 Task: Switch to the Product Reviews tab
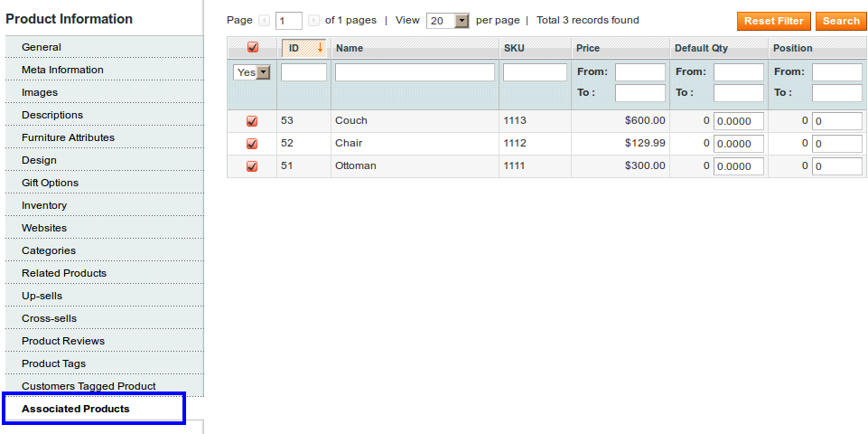click(105, 341)
